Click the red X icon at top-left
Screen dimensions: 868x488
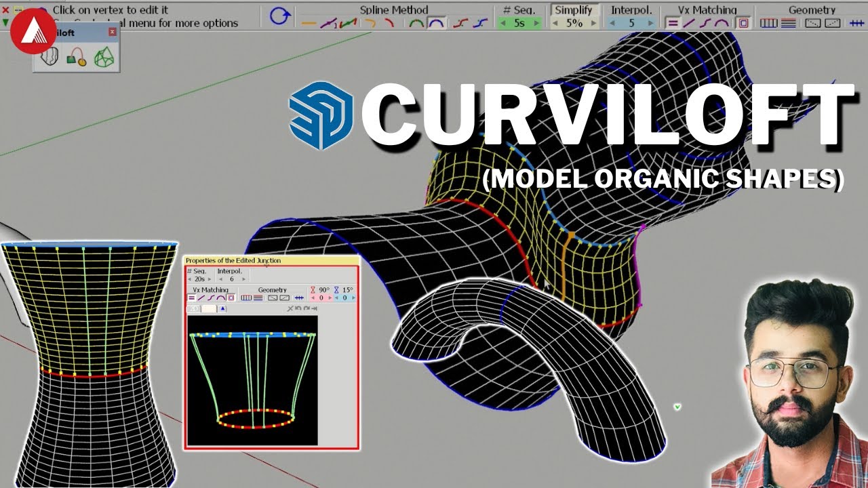coord(5,11)
